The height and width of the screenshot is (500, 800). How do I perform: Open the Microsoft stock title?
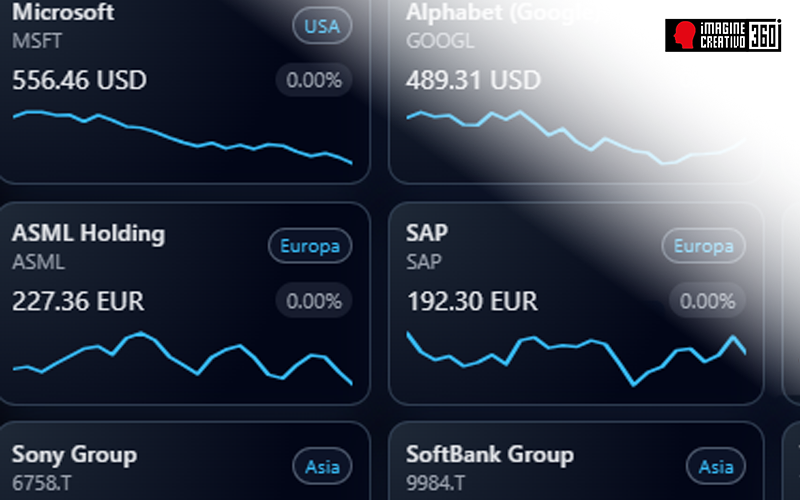pyautogui.click(x=63, y=14)
